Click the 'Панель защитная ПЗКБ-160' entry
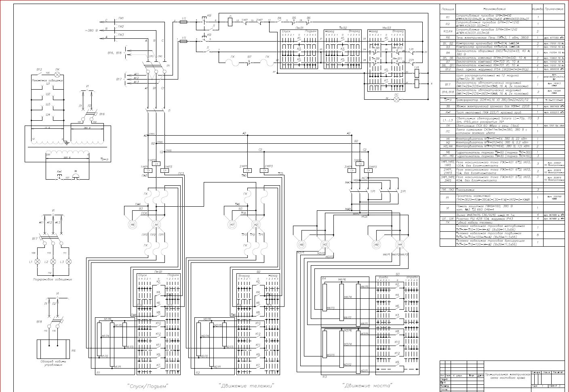 pyautogui.click(x=485, y=208)
